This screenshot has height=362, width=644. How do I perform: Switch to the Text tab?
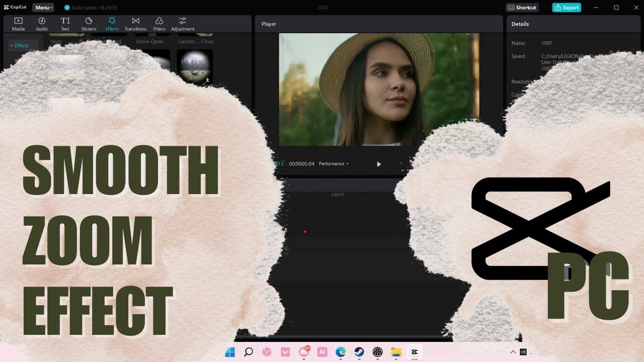(65, 24)
